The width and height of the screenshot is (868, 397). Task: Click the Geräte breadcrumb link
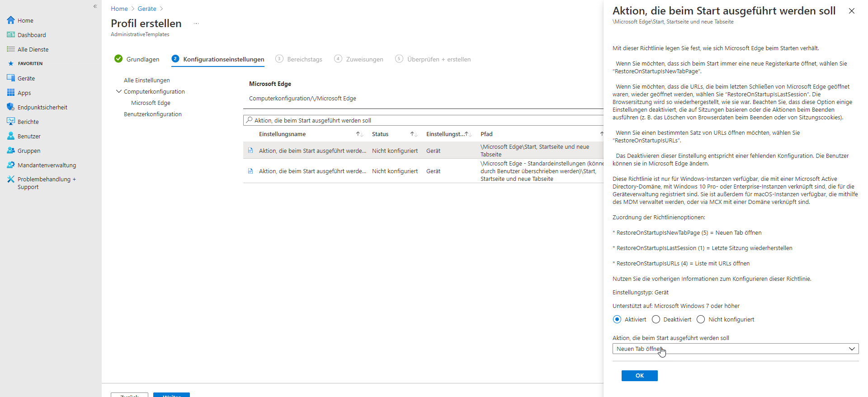147,9
